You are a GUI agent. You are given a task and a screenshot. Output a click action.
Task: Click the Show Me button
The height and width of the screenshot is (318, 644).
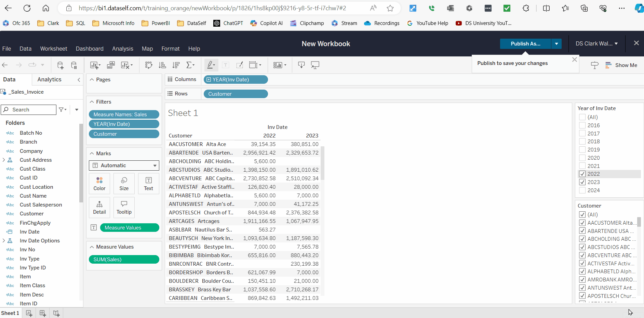point(622,65)
